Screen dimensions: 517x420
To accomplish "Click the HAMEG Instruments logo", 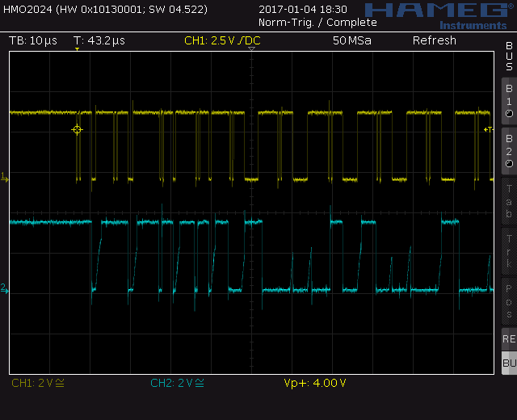I will [x=439, y=16].
